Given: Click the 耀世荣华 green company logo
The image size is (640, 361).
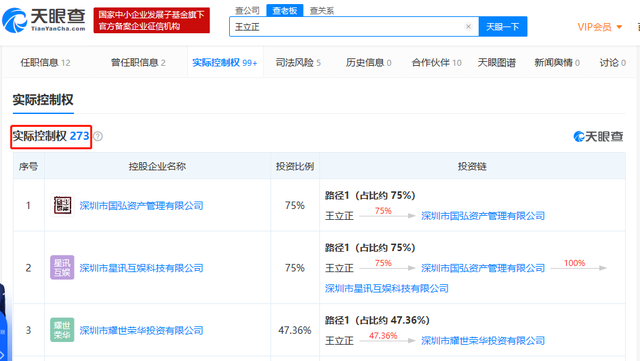Looking at the screenshot, I should [x=62, y=330].
